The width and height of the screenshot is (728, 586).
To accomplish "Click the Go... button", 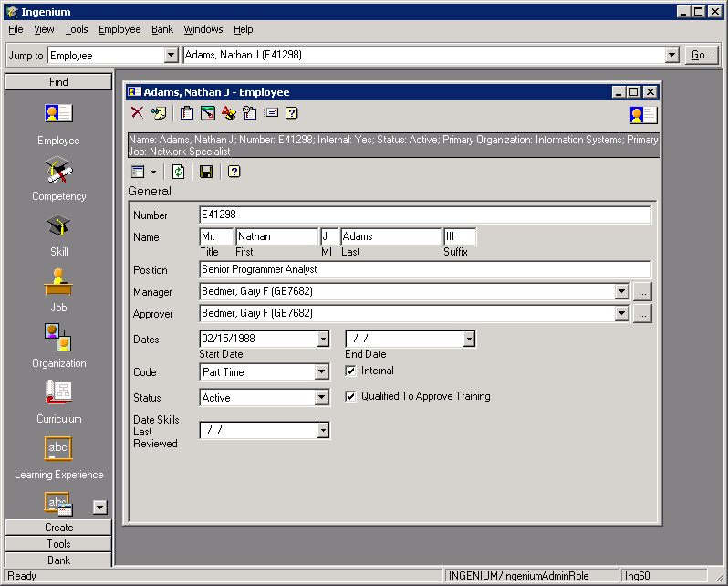I will [701, 56].
